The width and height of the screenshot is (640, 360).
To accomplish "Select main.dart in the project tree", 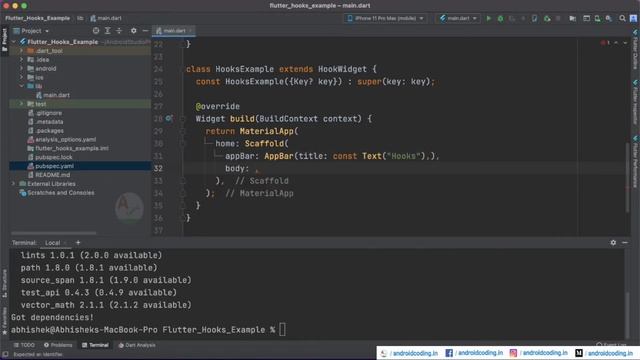I will point(53,95).
